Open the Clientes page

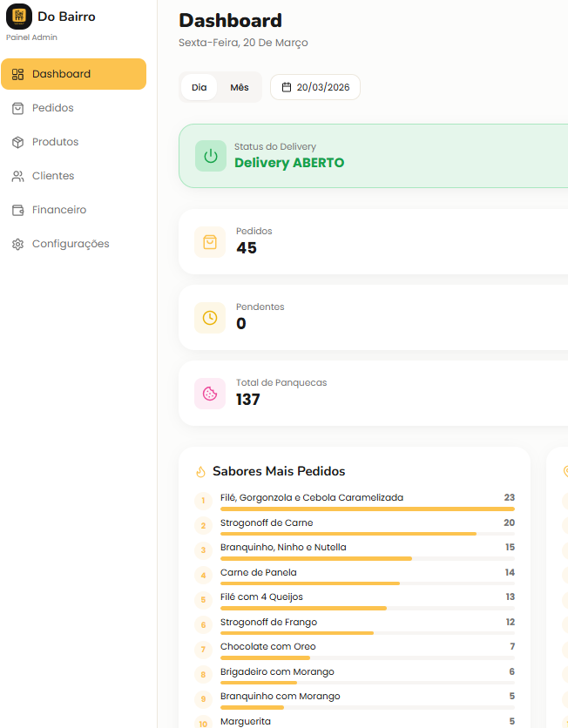click(53, 176)
